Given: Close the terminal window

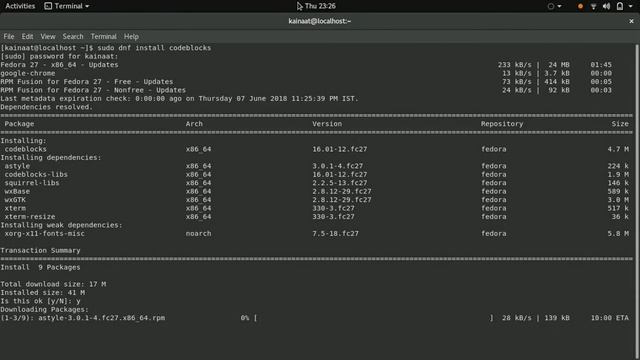Looking at the screenshot, I should coord(631,21).
